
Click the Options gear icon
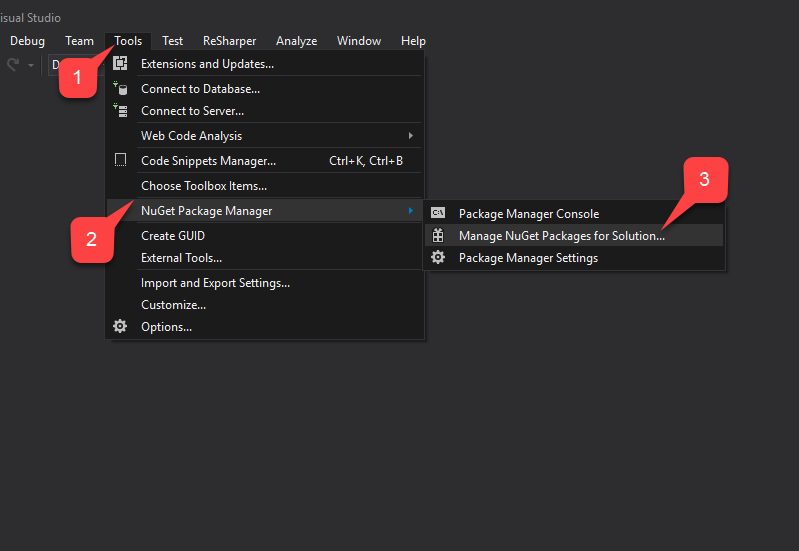pos(120,326)
